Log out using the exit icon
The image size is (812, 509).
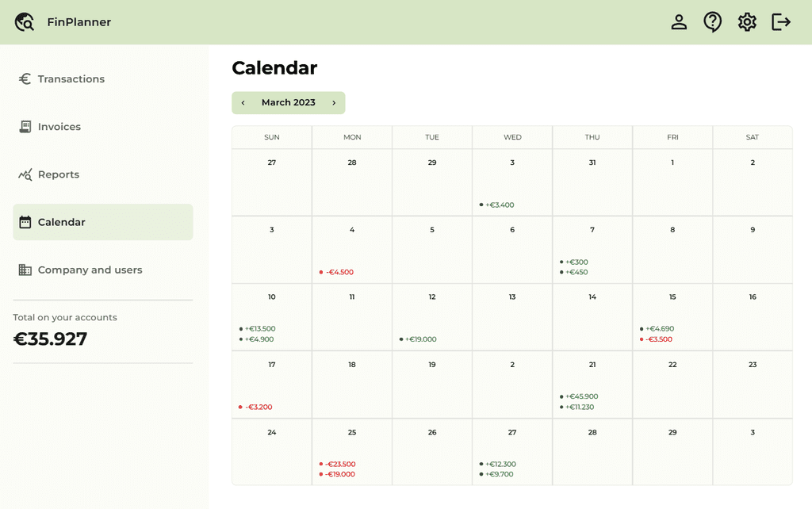pyautogui.click(x=781, y=21)
